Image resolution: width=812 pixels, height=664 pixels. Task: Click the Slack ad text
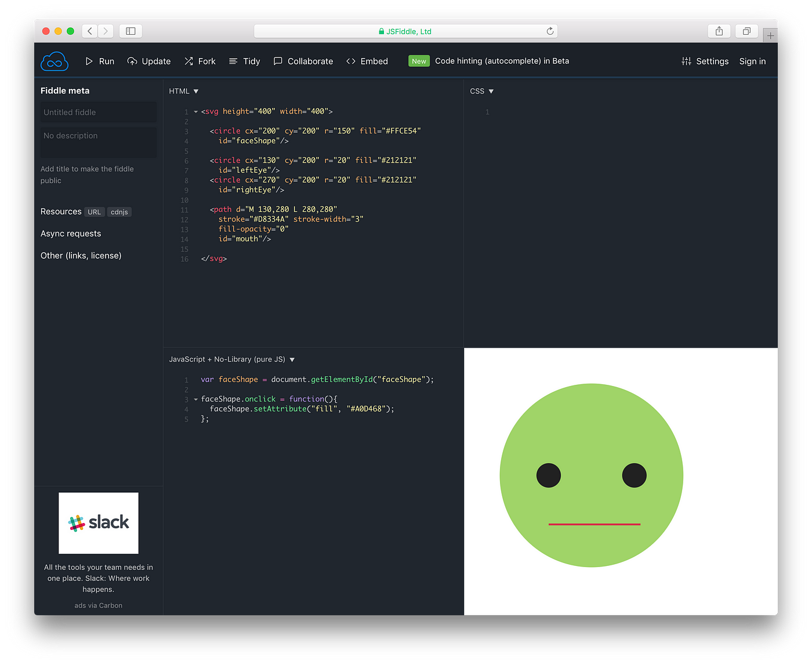point(99,578)
